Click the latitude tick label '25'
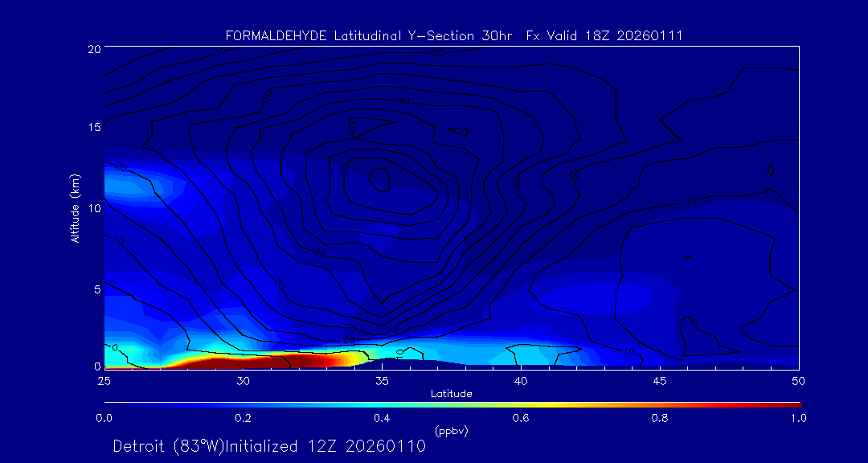 click(x=104, y=381)
